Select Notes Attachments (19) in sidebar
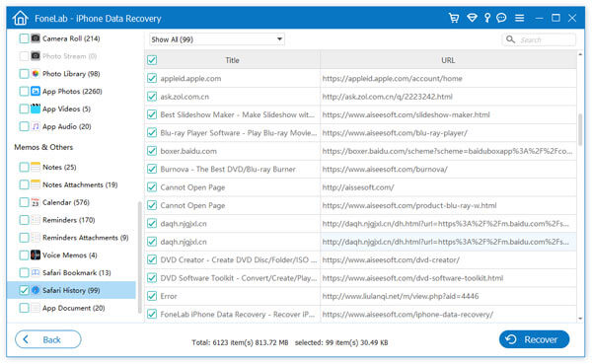 tap(80, 184)
